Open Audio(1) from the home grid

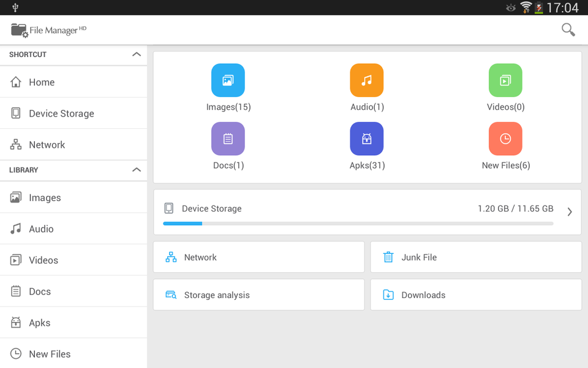coord(366,86)
